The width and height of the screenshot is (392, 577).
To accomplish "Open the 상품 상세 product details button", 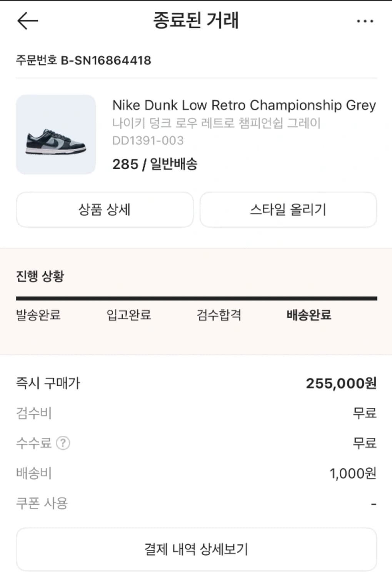I will coord(105,210).
